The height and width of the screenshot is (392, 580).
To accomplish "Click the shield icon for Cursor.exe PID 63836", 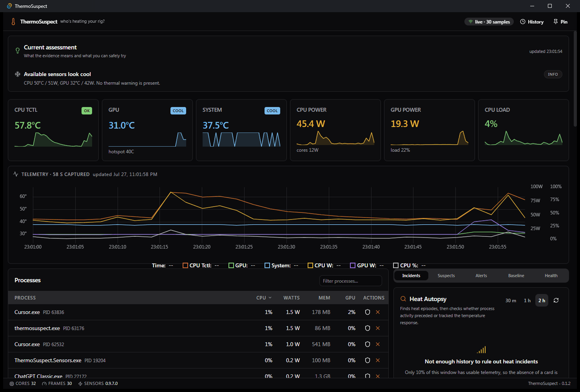I will [x=368, y=312].
